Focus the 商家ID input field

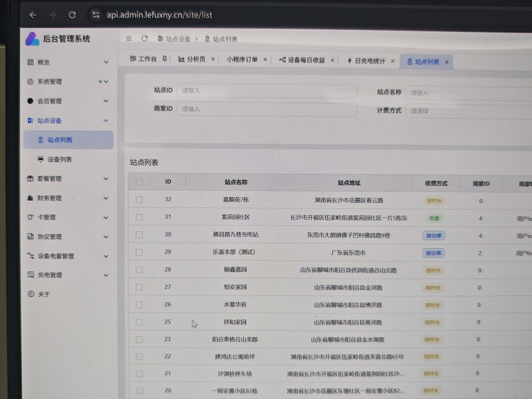tap(267, 109)
